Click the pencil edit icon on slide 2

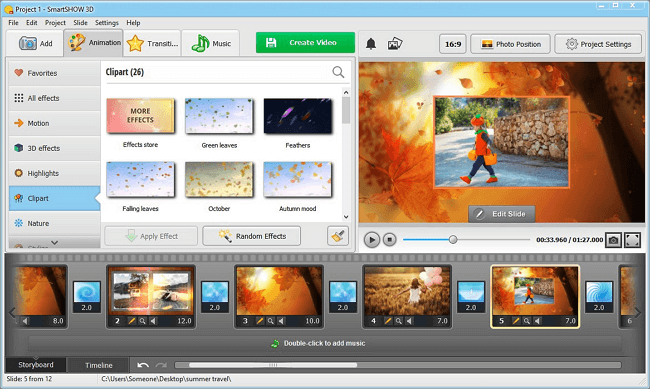pyautogui.click(x=132, y=321)
